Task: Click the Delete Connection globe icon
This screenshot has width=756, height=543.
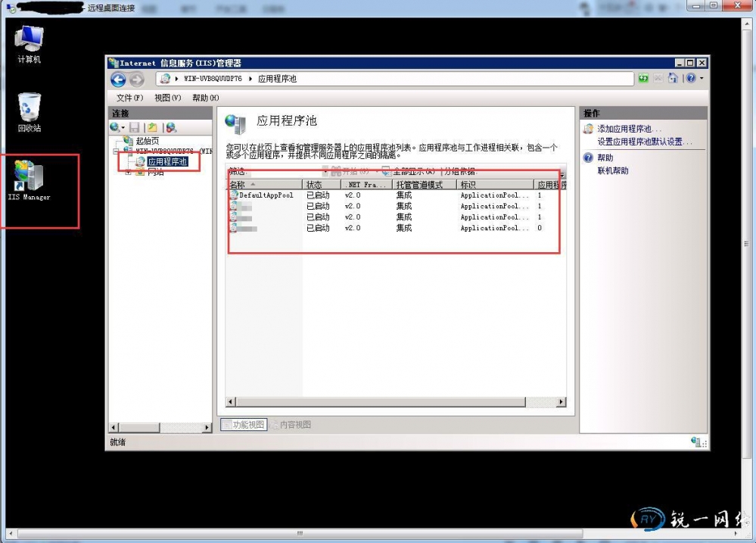Action: click(171, 128)
